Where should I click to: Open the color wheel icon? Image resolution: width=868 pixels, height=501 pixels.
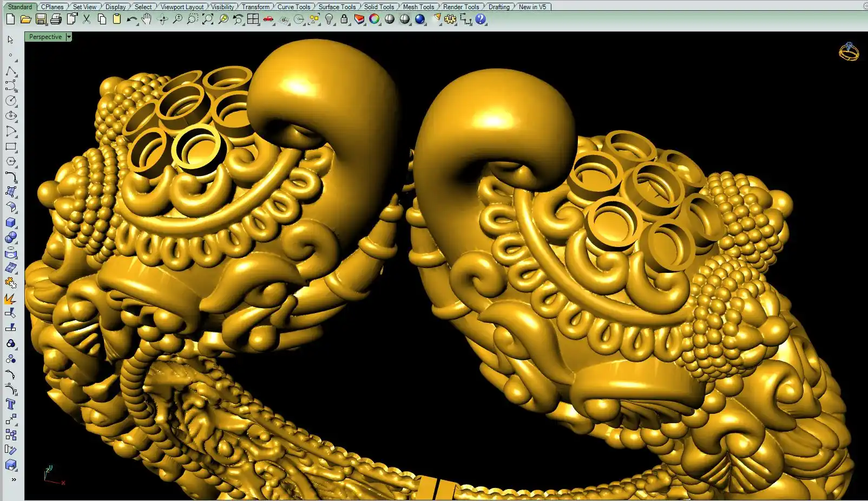pos(374,19)
